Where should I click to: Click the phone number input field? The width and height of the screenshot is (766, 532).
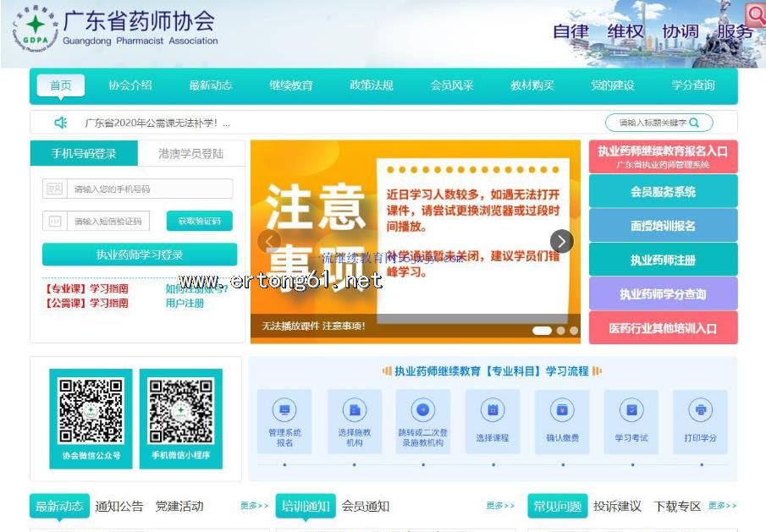[x=149, y=189]
